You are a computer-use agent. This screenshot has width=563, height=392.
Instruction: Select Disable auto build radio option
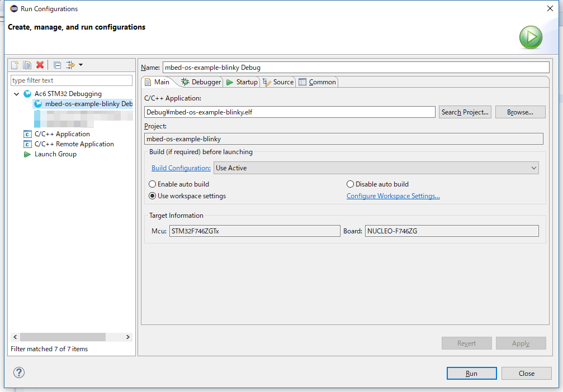[x=377, y=184]
